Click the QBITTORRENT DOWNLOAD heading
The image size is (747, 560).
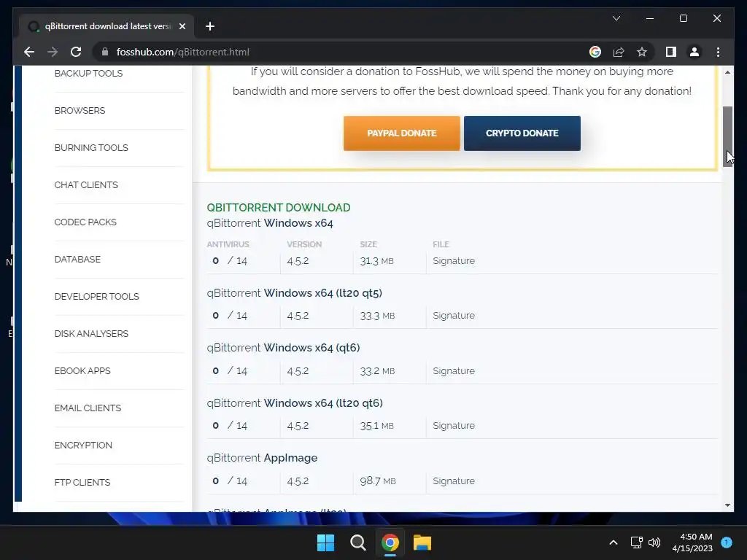[279, 208]
